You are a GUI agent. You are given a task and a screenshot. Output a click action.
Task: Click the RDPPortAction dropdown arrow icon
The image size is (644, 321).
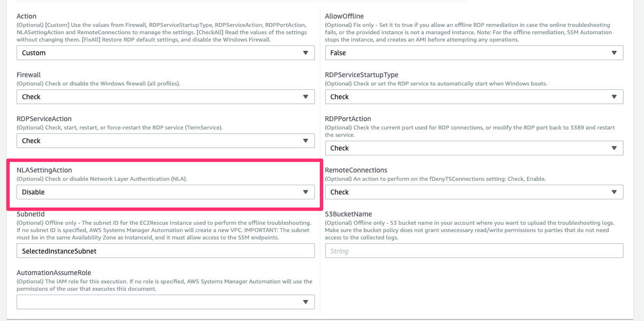tap(616, 148)
